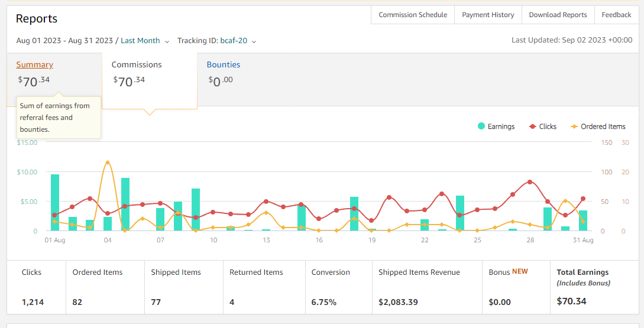Click chevron arrow beside Last Month

click(x=167, y=41)
